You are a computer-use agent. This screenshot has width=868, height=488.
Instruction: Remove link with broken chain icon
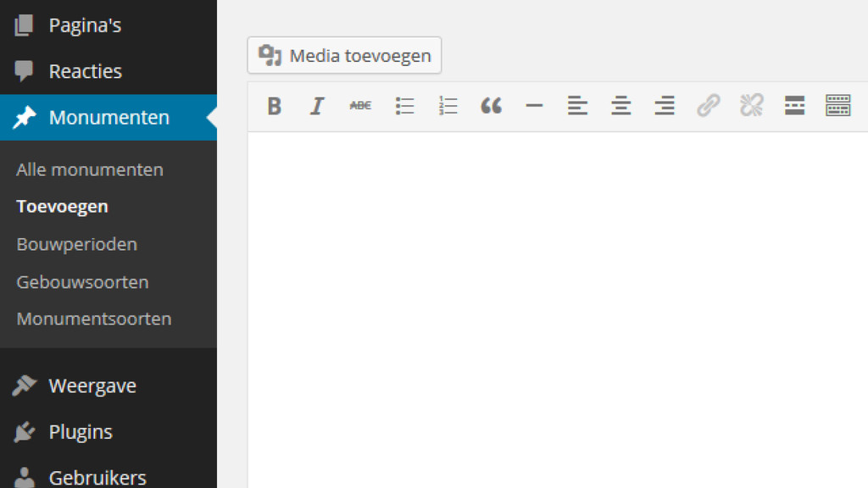[751, 105]
